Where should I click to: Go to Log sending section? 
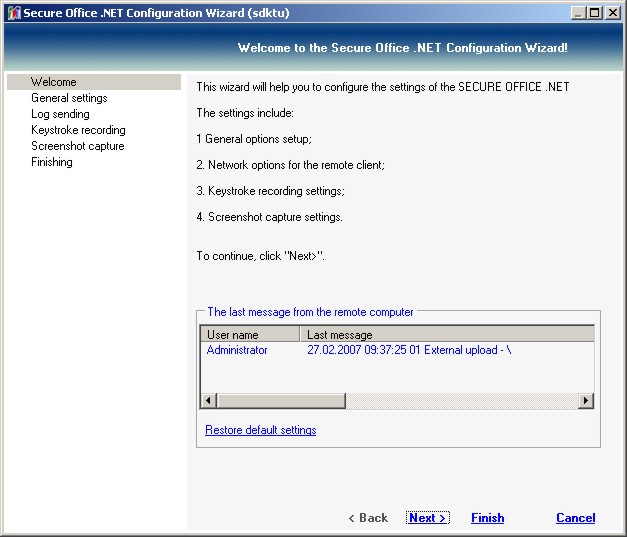[x=60, y=114]
